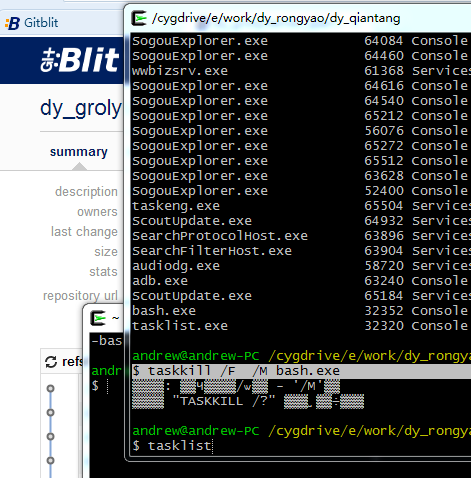471x478 pixels.
Task: Click the SearchFilterHost.exe process name
Action: 212,251
